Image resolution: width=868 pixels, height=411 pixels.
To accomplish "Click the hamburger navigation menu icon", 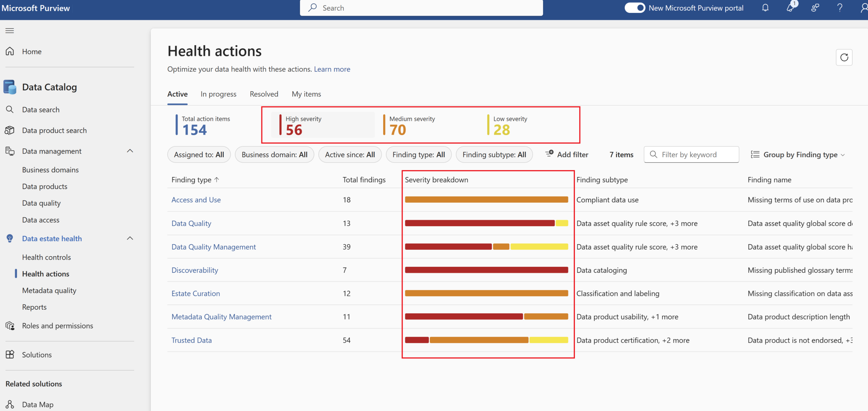I will pos(10,31).
